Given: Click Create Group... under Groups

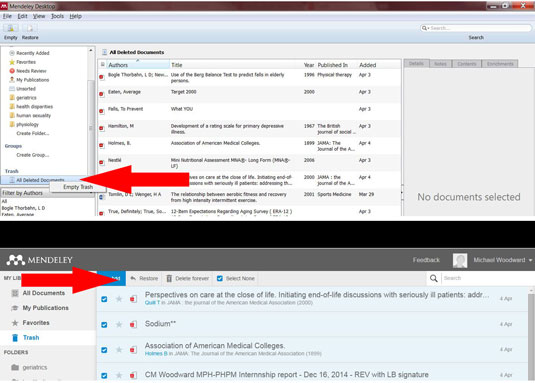Looking at the screenshot, I should click(33, 154).
